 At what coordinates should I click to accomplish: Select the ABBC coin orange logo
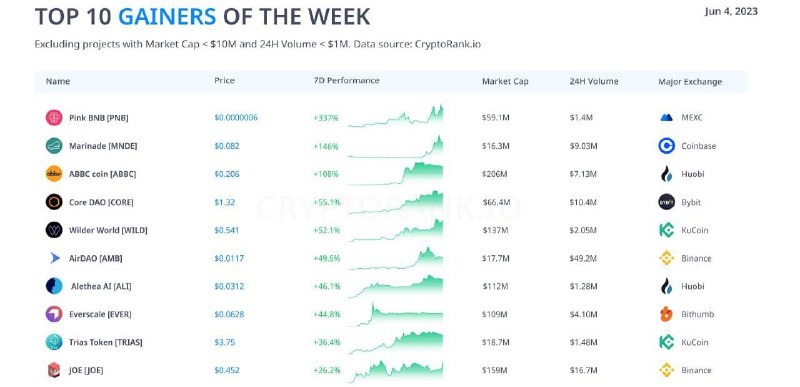(x=54, y=174)
